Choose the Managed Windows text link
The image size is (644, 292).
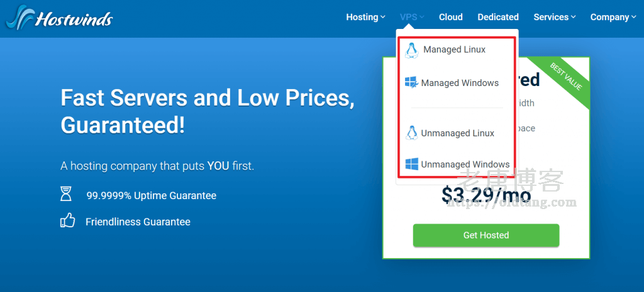point(460,83)
